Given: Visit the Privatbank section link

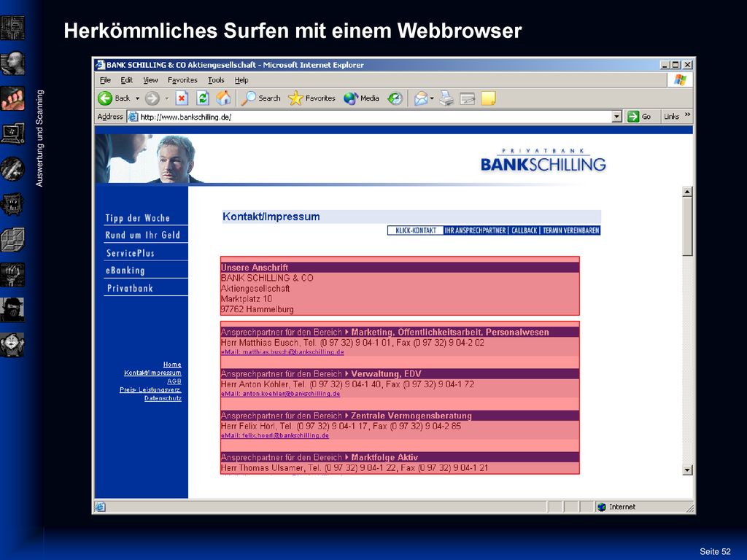Looking at the screenshot, I should (x=130, y=288).
